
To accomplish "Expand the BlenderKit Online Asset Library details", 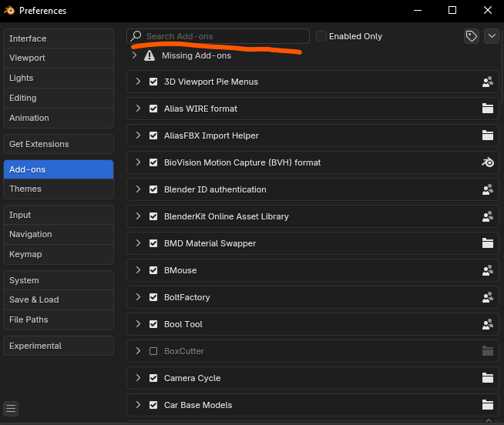I will pyautogui.click(x=138, y=216).
